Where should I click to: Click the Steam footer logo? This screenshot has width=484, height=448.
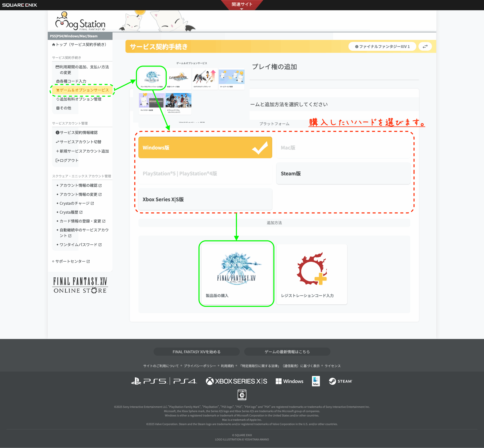point(340,381)
